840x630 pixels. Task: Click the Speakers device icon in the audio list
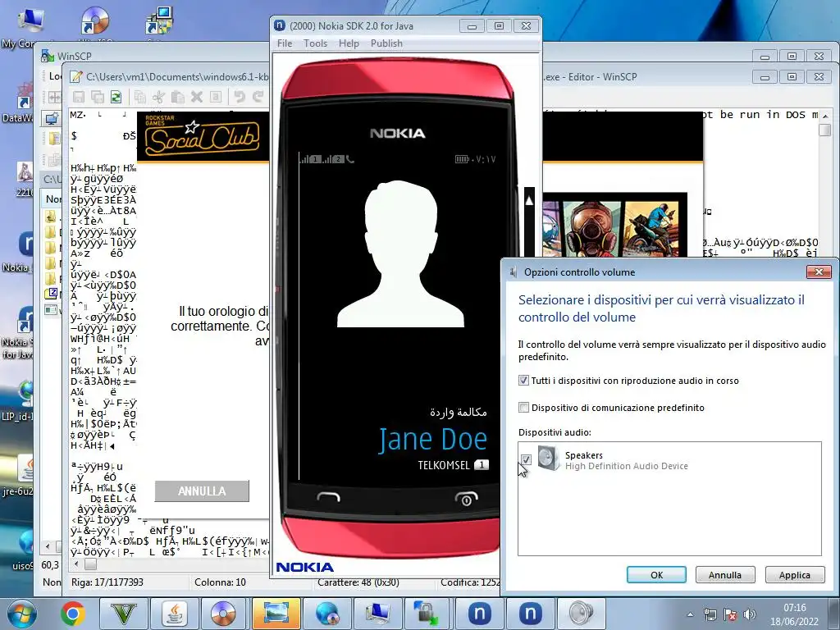tap(548, 459)
